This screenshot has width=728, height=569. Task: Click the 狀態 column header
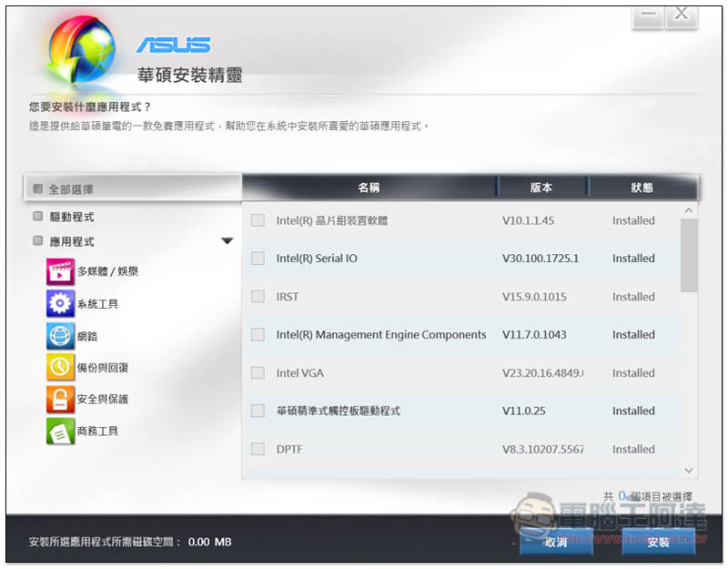(642, 188)
